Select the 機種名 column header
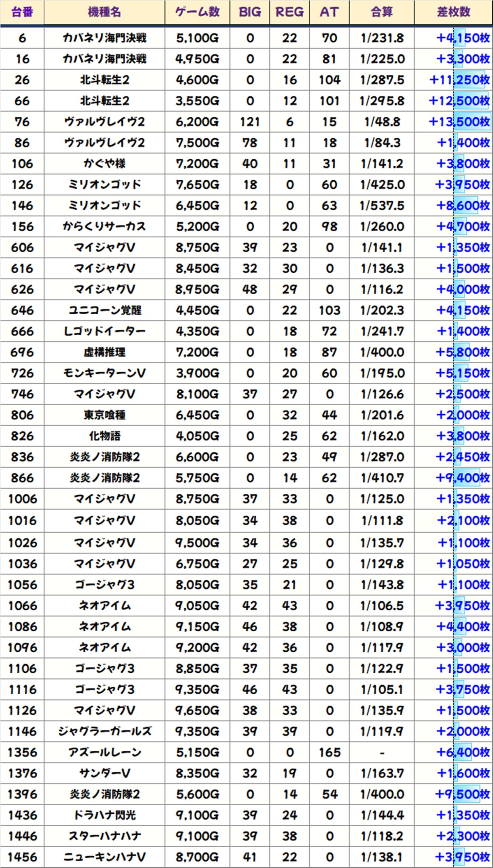 104,12
